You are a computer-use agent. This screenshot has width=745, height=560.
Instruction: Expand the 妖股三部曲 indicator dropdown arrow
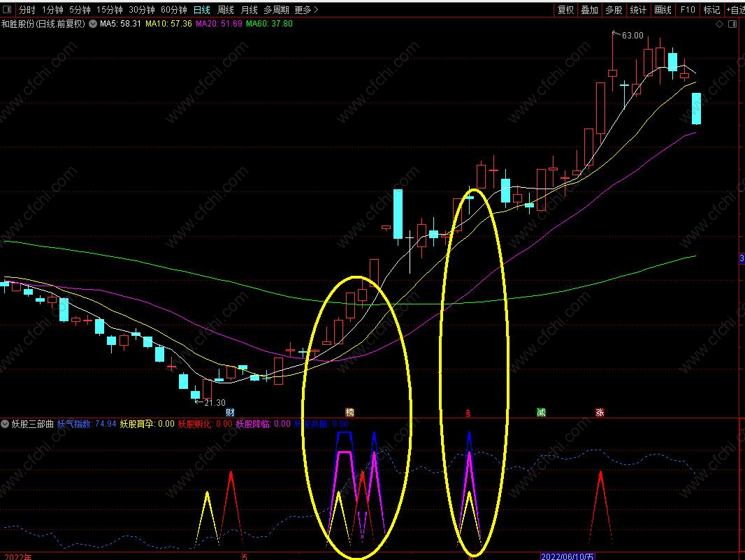click(6, 424)
